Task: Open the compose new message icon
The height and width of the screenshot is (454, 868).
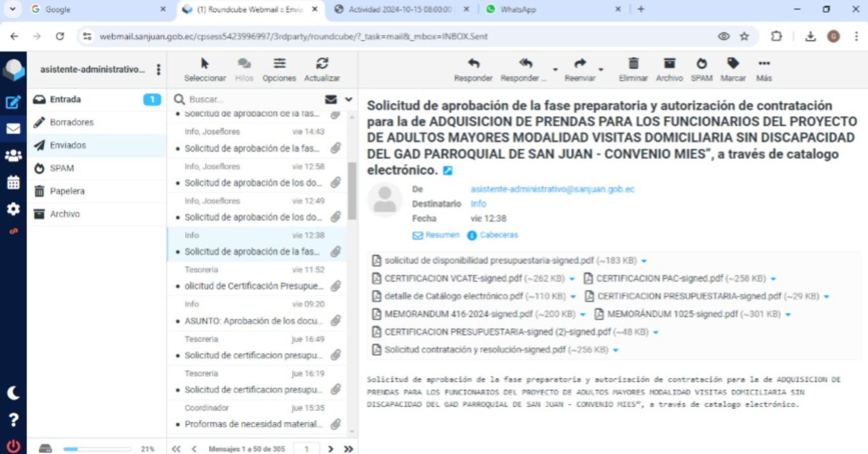Action: pos(13,102)
